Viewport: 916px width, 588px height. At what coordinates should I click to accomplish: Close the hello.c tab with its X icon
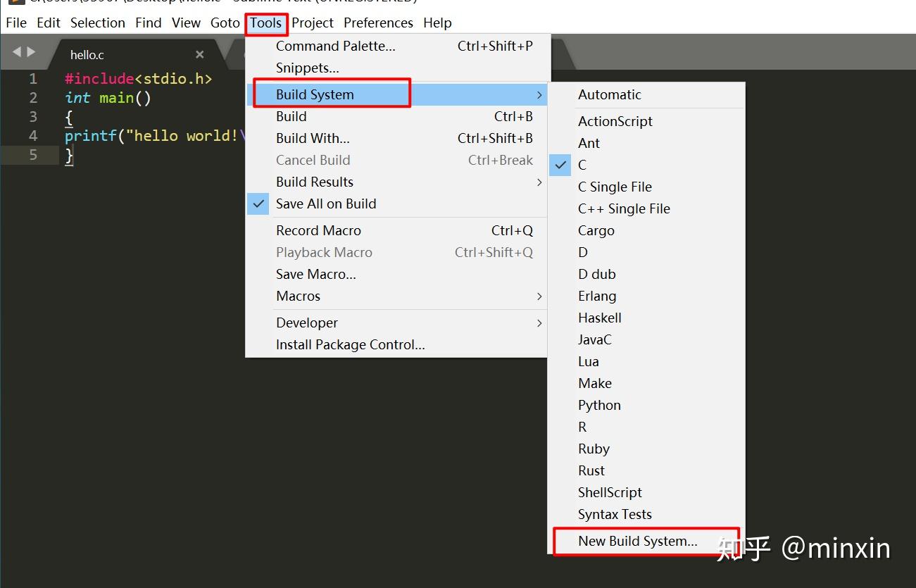point(199,54)
